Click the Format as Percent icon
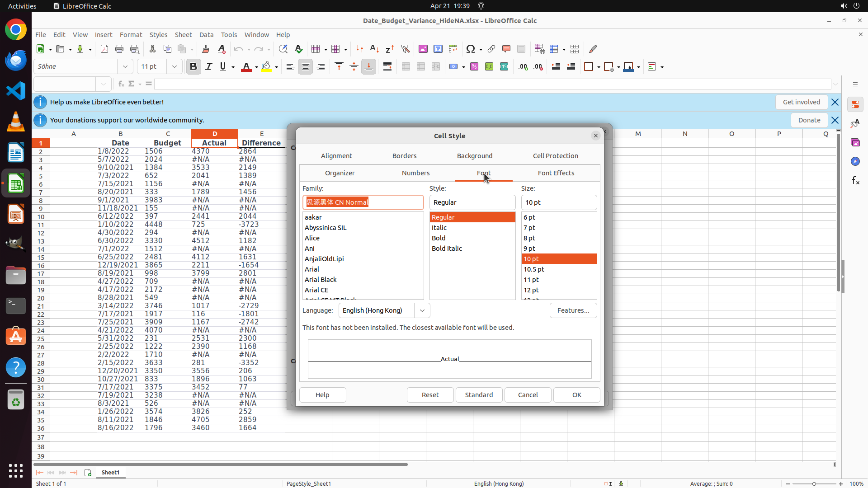The height and width of the screenshot is (488, 868). click(x=474, y=66)
